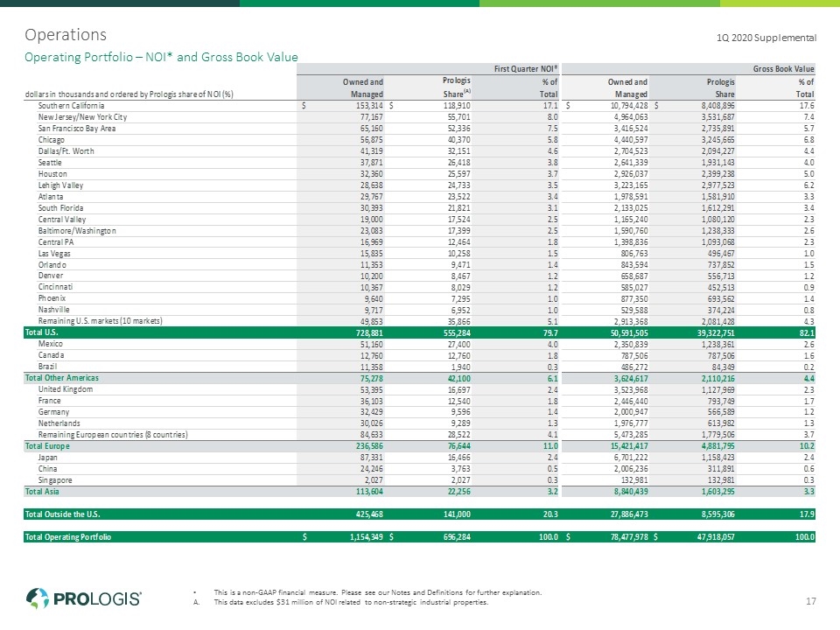Select the 'Canada' row label

pyautogui.click(x=51, y=355)
